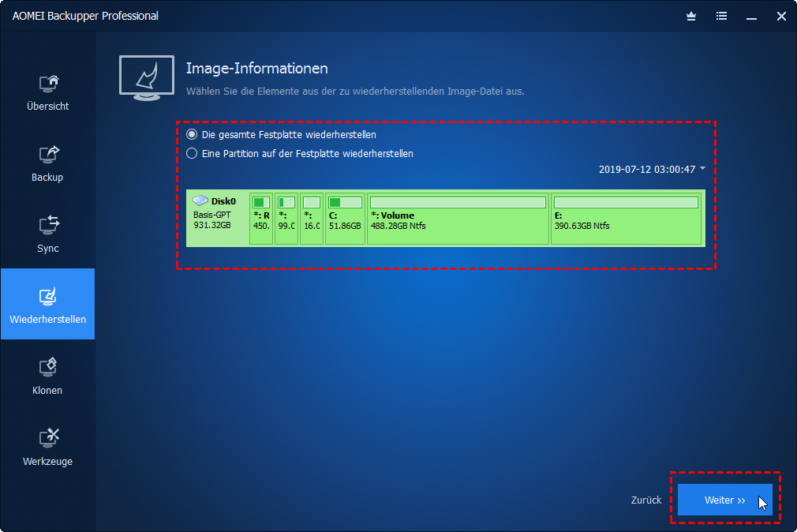
Task: Select the Sync sidebar icon
Action: [x=48, y=225]
